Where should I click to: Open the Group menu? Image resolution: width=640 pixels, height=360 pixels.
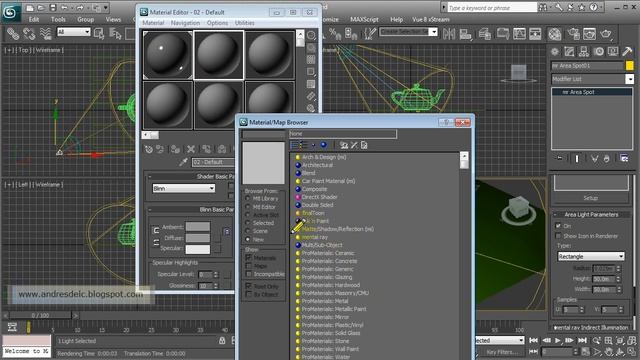point(85,19)
